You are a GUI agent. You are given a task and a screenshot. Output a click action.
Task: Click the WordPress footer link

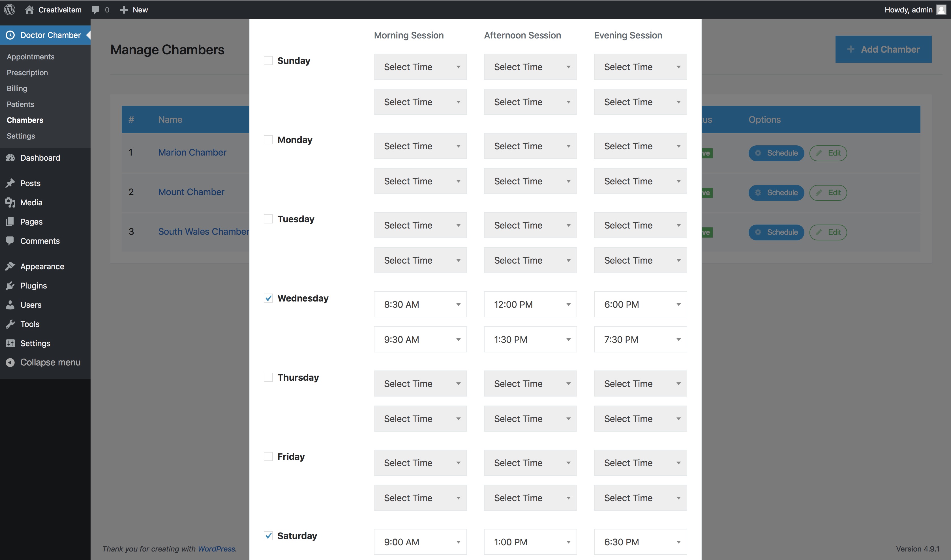[216, 549]
